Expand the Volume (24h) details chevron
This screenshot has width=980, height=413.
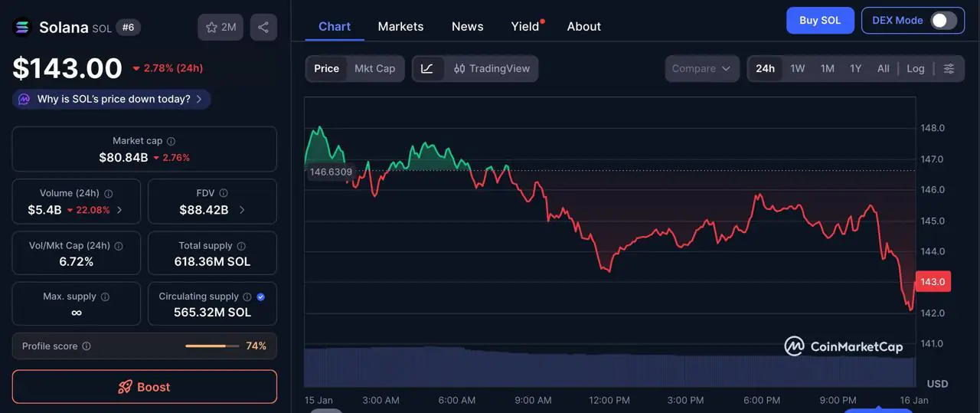[119, 210]
